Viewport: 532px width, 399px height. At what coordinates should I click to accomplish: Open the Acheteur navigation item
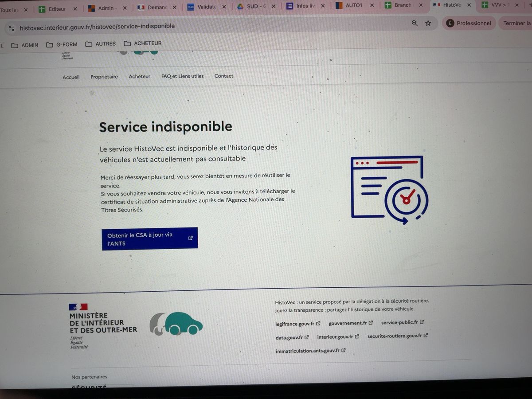pyautogui.click(x=140, y=76)
